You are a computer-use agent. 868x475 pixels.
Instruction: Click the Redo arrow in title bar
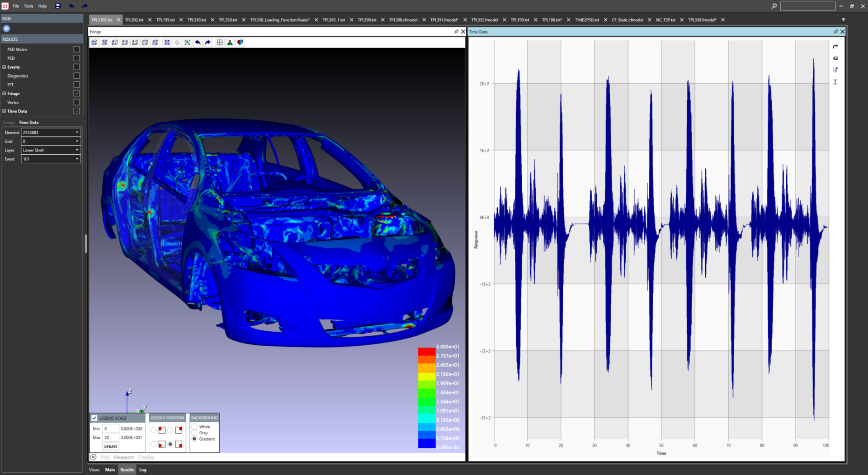point(85,6)
